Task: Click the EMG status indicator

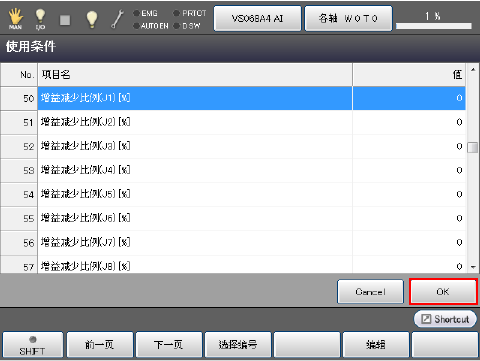Action: click(145, 13)
